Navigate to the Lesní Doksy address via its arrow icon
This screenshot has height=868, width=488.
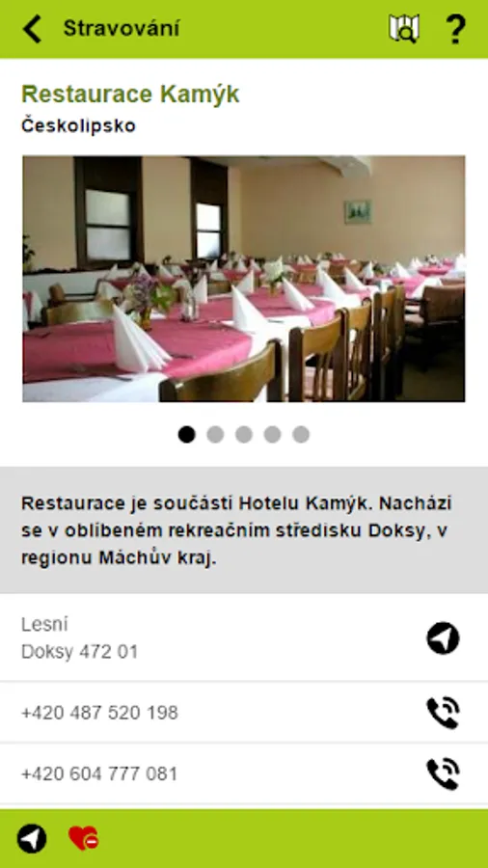tap(443, 638)
